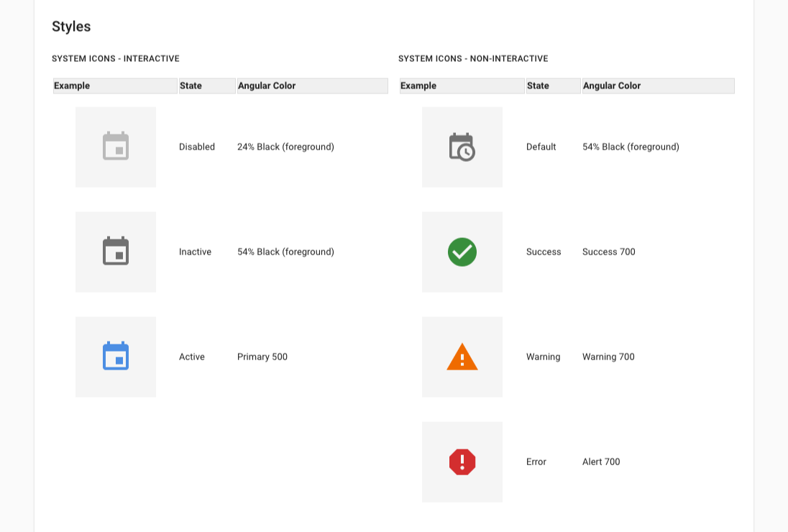Select the SYSTEM ICONS - NON-INTERACTIVE section label
The width and height of the screenshot is (788, 532).
coord(475,58)
